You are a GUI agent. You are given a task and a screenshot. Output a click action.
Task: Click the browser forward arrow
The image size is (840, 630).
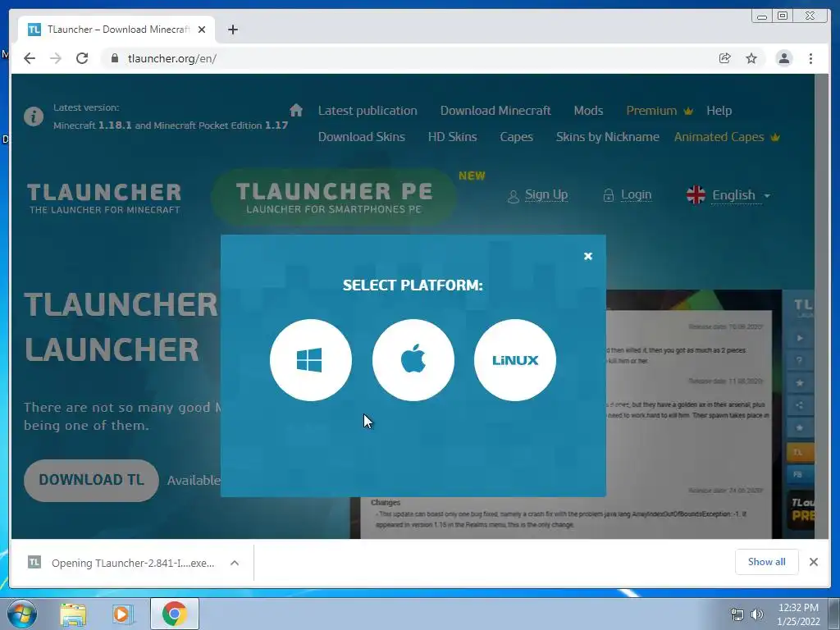(56, 58)
